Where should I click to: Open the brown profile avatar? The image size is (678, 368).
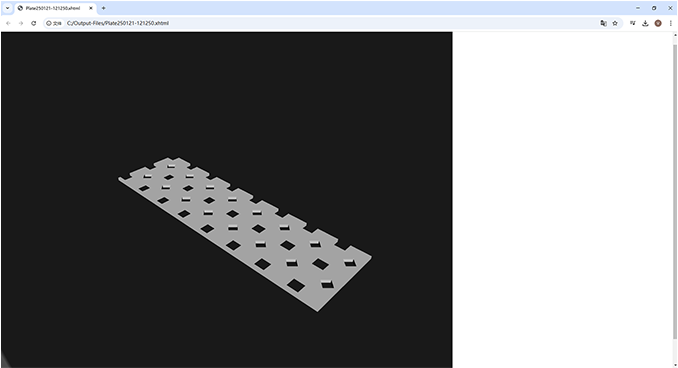click(658, 23)
